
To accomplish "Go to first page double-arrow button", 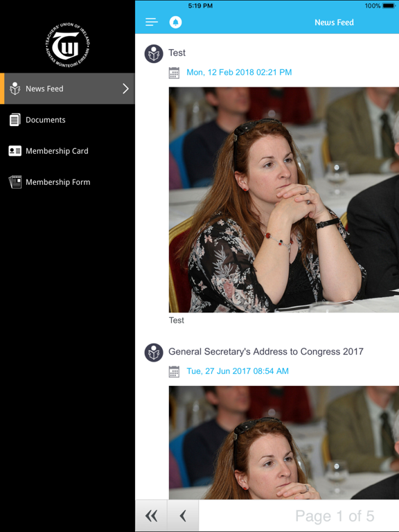I will coord(151,515).
